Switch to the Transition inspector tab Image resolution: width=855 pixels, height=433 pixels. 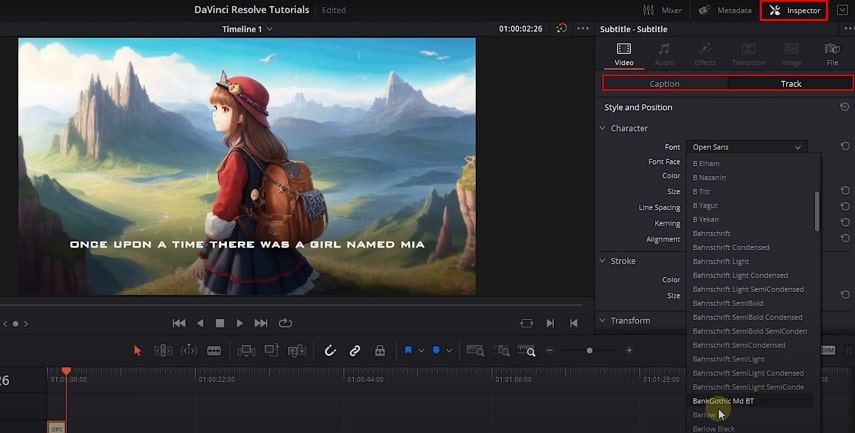(x=748, y=55)
